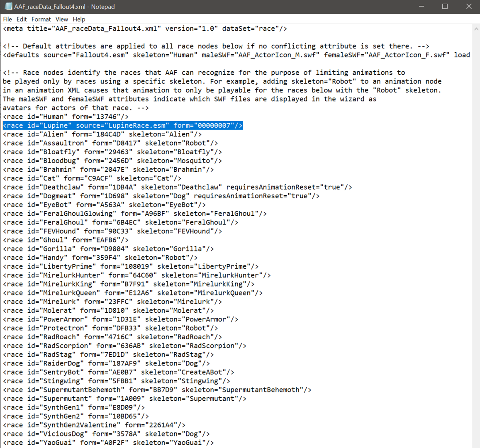Minimize the Notepad window

pos(421,6)
